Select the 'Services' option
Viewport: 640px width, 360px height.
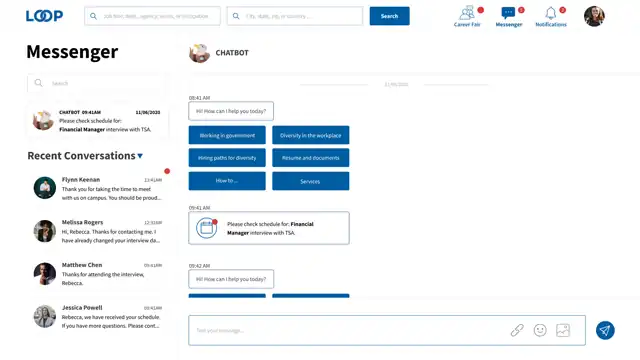click(x=311, y=181)
